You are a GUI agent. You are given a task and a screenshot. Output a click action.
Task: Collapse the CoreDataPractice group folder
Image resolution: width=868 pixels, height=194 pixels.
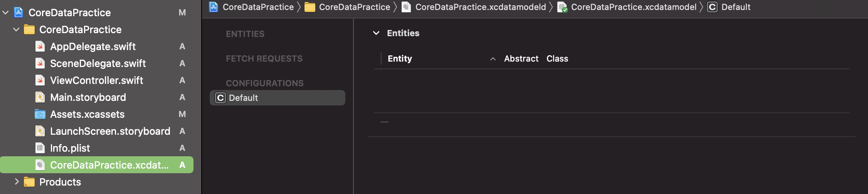(x=16, y=30)
